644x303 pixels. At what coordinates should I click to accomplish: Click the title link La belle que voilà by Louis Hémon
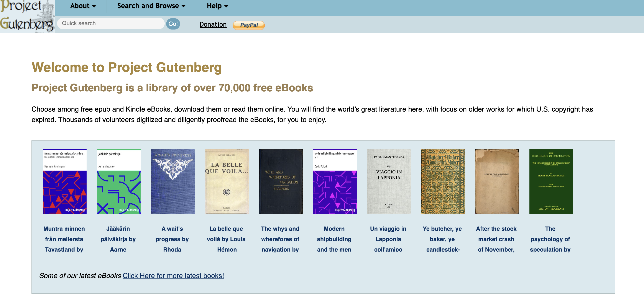227,239
